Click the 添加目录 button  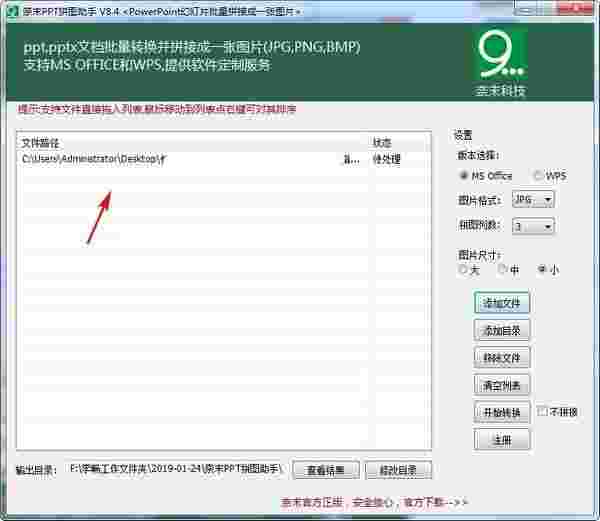pos(502,331)
